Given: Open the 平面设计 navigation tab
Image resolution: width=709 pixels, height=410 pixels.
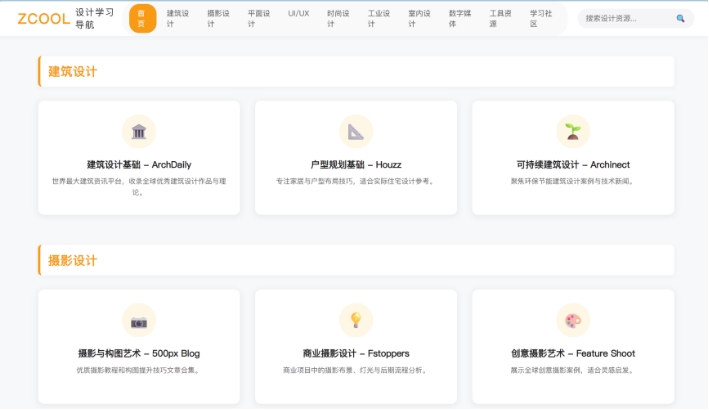Looking at the screenshot, I should pos(258,18).
